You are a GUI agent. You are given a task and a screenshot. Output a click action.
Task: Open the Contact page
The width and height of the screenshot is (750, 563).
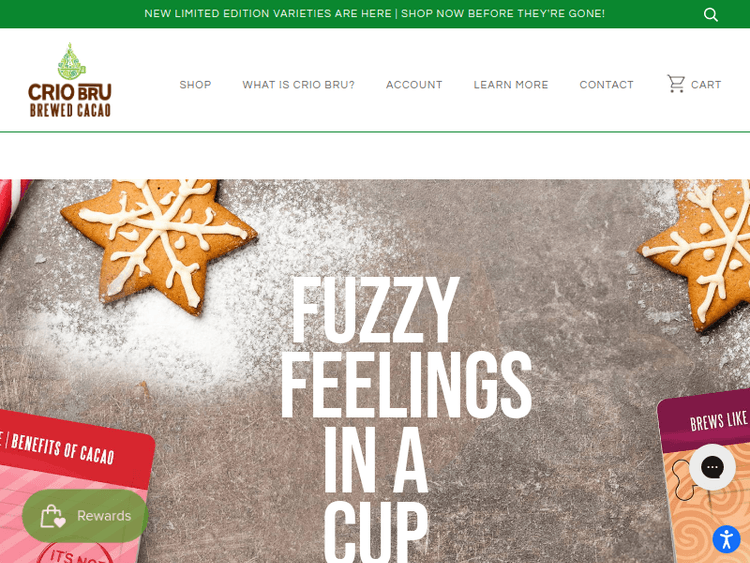607,85
